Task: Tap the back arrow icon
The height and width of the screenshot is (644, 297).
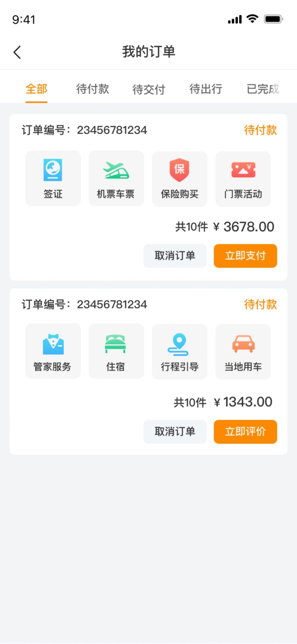Action: point(17,52)
